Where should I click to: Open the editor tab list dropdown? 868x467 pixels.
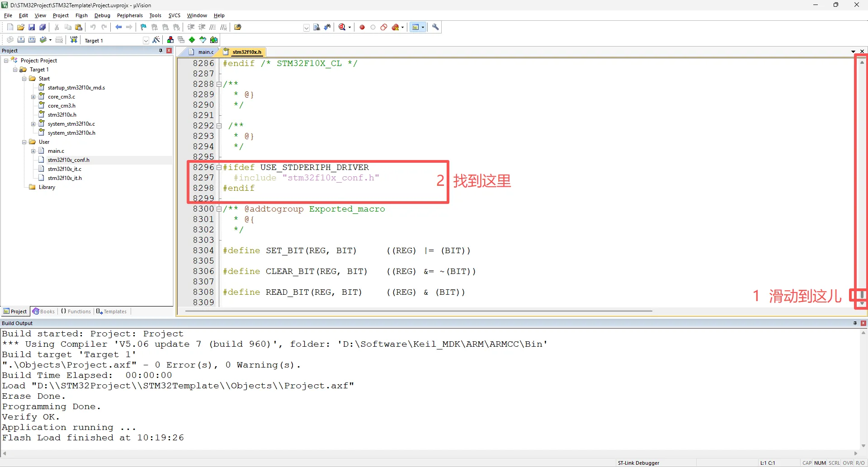(853, 52)
